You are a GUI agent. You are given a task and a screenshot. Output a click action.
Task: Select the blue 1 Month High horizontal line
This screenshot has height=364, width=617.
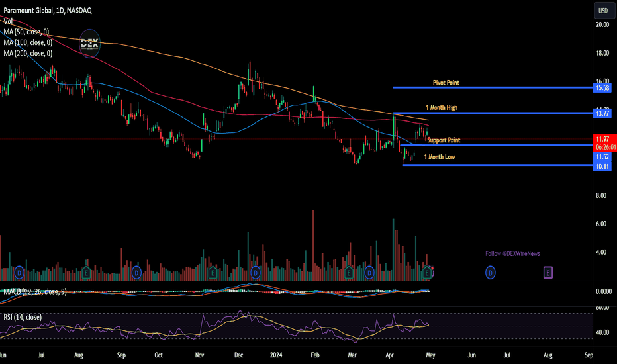coord(493,113)
